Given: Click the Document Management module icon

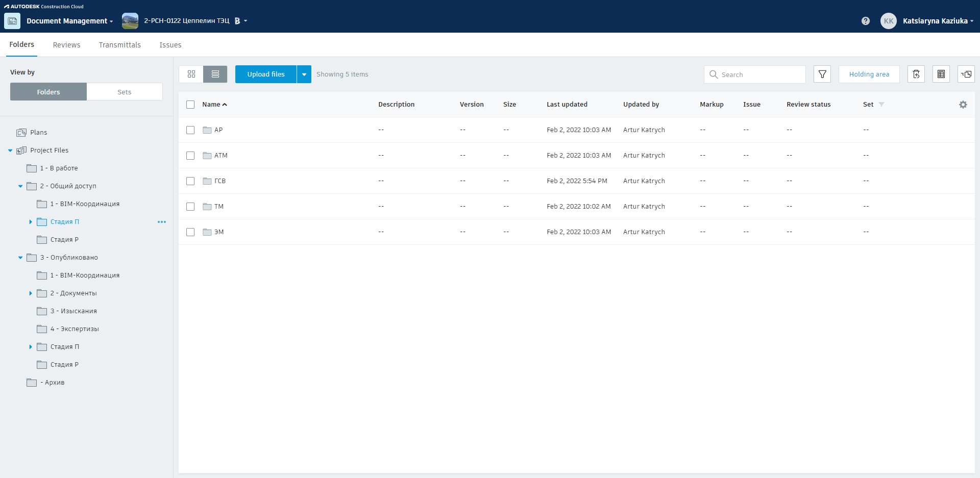Looking at the screenshot, I should pos(12,21).
